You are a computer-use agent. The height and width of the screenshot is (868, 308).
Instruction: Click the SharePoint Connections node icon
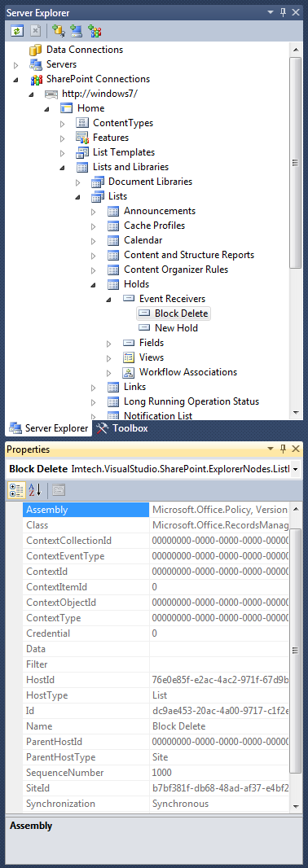tap(36, 79)
